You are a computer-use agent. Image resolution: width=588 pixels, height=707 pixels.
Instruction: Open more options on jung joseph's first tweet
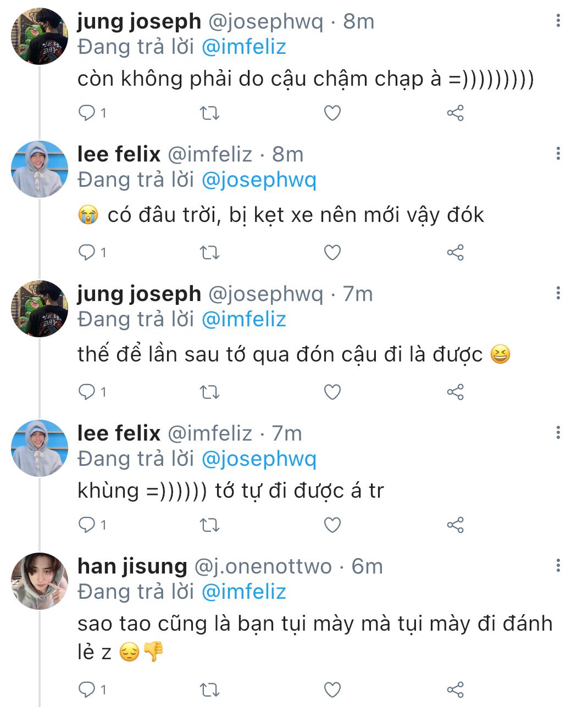click(558, 21)
